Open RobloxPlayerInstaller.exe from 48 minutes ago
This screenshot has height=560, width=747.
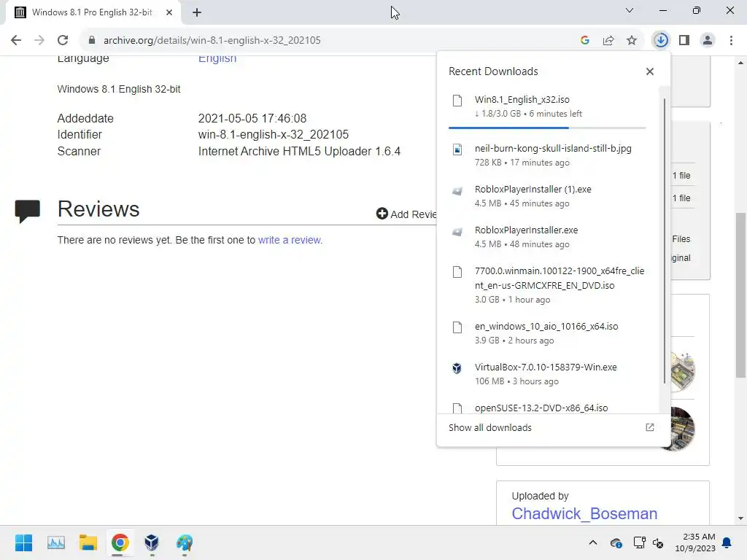[547, 237]
